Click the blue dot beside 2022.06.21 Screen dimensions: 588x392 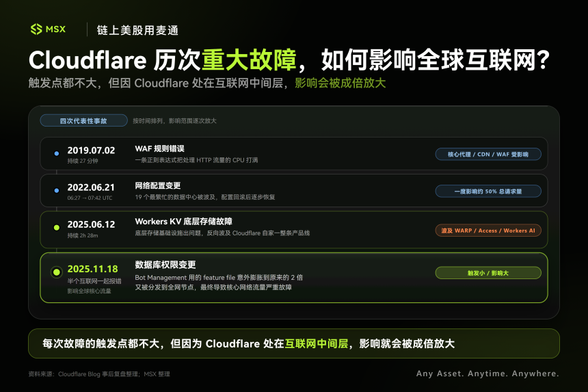click(x=57, y=191)
